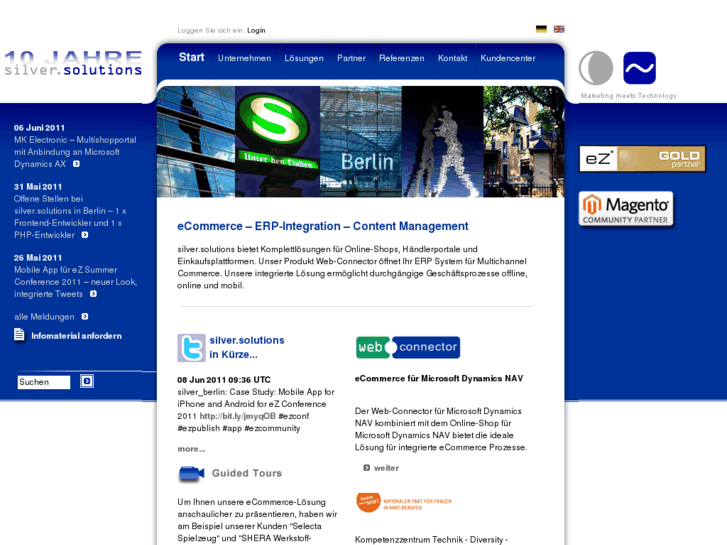Submit search with the arrow button
Screen dimensions: 727x545
(87, 381)
